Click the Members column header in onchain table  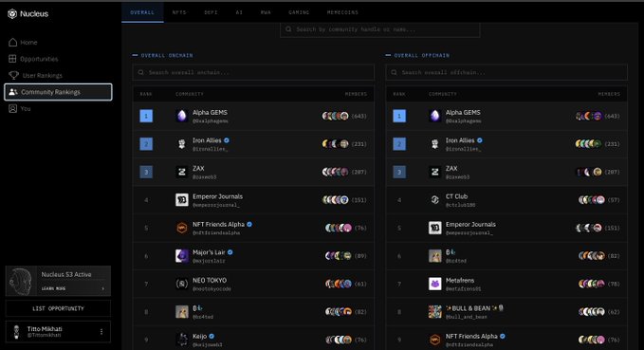point(356,94)
